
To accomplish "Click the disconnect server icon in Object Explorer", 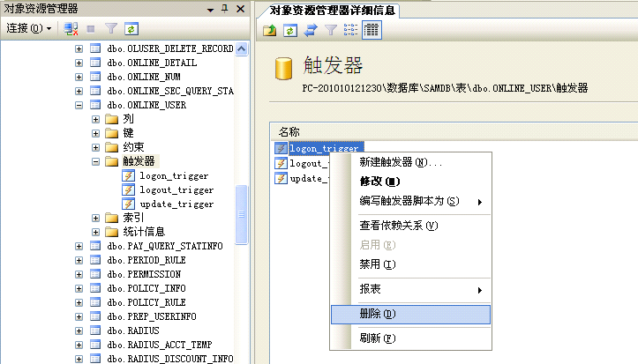I will click(x=72, y=28).
